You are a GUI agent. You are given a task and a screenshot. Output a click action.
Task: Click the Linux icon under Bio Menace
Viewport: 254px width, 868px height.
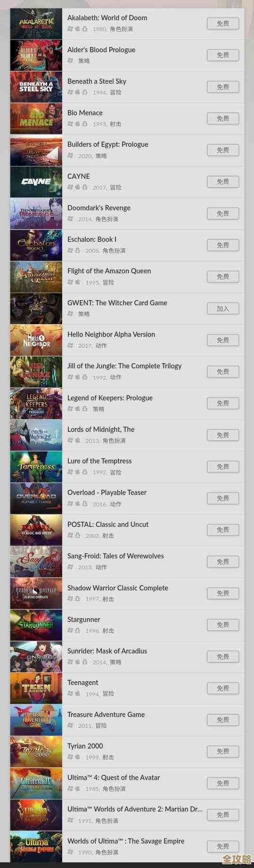coord(85,124)
